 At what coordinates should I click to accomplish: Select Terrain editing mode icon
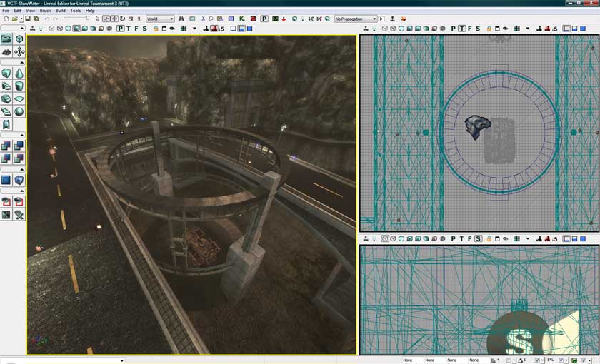pyautogui.click(x=6, y=51)
